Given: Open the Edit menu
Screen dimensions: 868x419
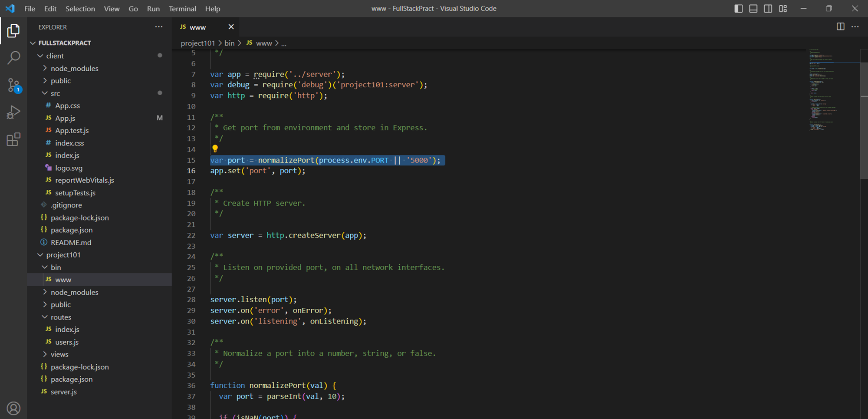Looking at the screenshot, I should (x=50, y=9).
